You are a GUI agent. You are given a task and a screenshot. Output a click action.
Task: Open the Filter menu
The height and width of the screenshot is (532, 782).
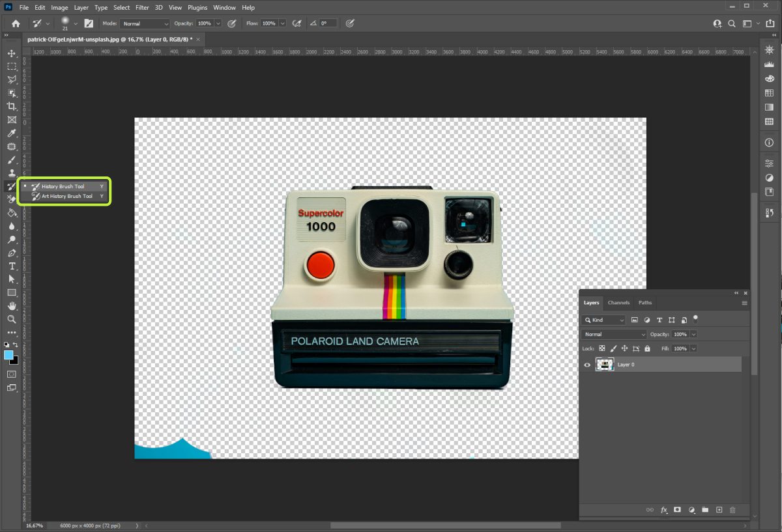point(142,8)
